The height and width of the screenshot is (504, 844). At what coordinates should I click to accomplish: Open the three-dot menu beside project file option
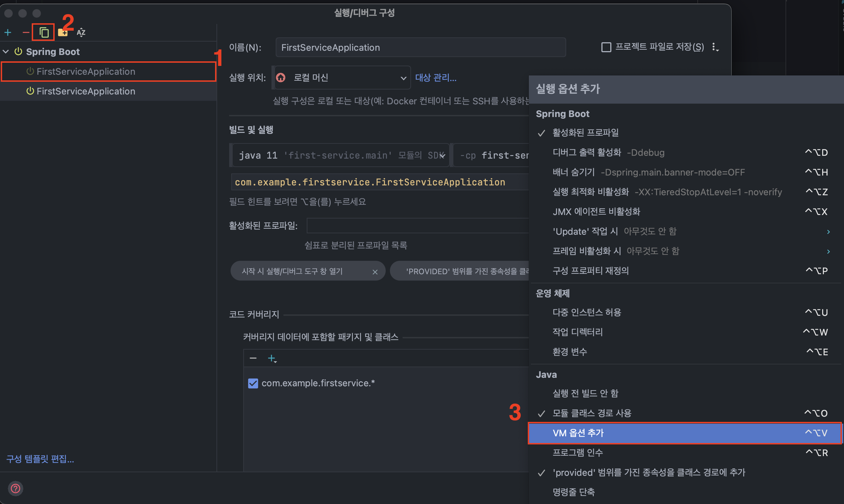[x=715, y=47]
